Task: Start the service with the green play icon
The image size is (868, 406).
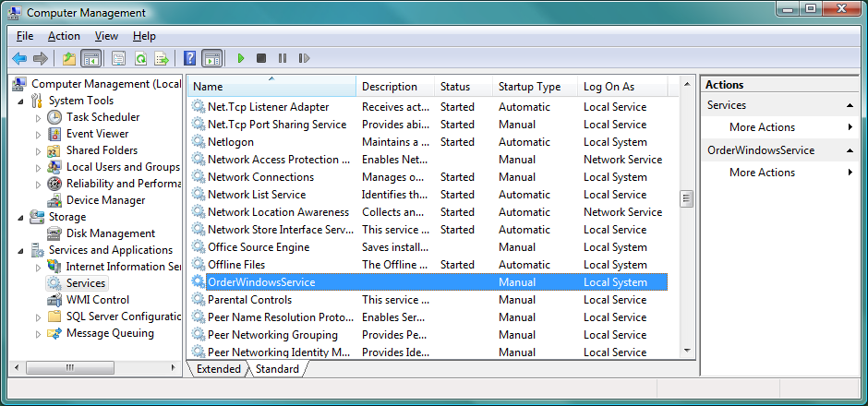Action: 240,59
